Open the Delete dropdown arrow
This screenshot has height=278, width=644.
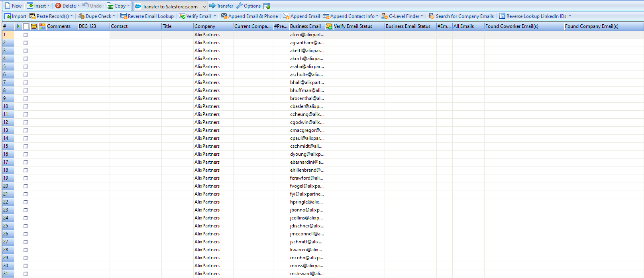pos(78,6)
